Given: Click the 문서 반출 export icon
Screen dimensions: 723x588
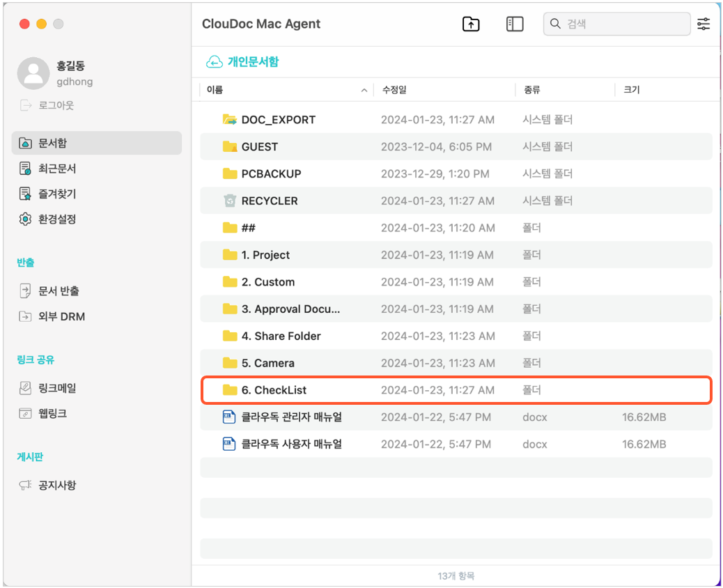Looking at the screenshot, I should [25, 291].
